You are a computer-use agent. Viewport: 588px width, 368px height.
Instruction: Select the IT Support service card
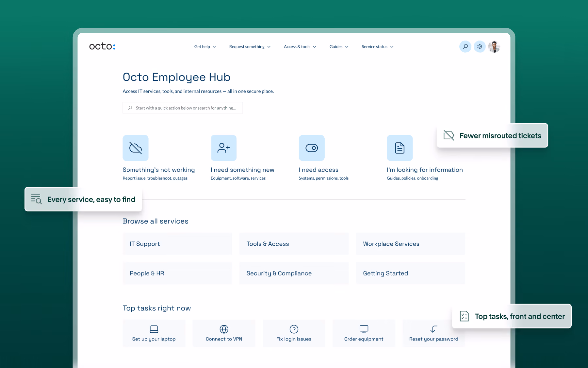point(177,244)
